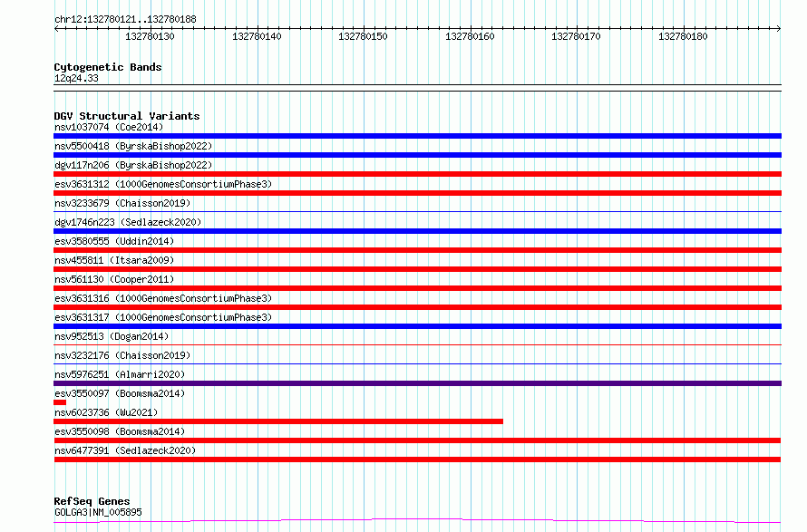Click the nsv6023736 (Wu2021) red bar
This screenshot has width=807, height=532.
point(278,421)
